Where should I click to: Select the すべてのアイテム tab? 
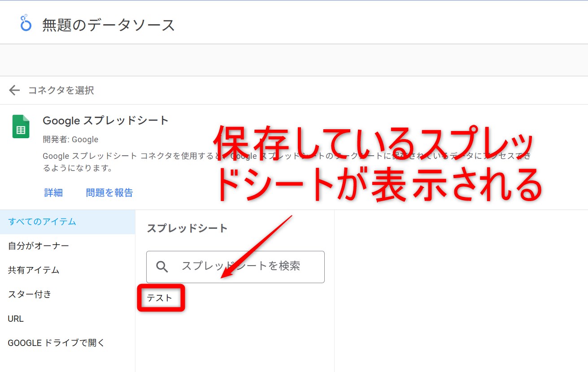tap(67, 222)
